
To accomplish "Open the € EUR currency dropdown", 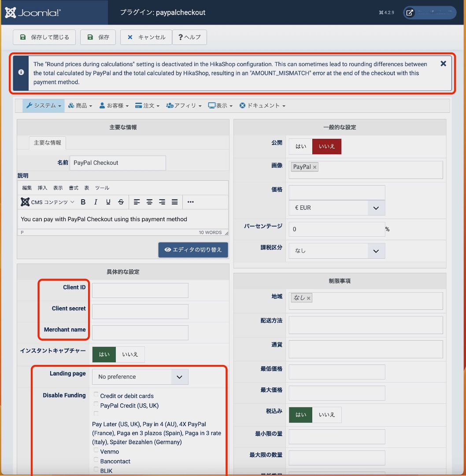I will point(337,208).
